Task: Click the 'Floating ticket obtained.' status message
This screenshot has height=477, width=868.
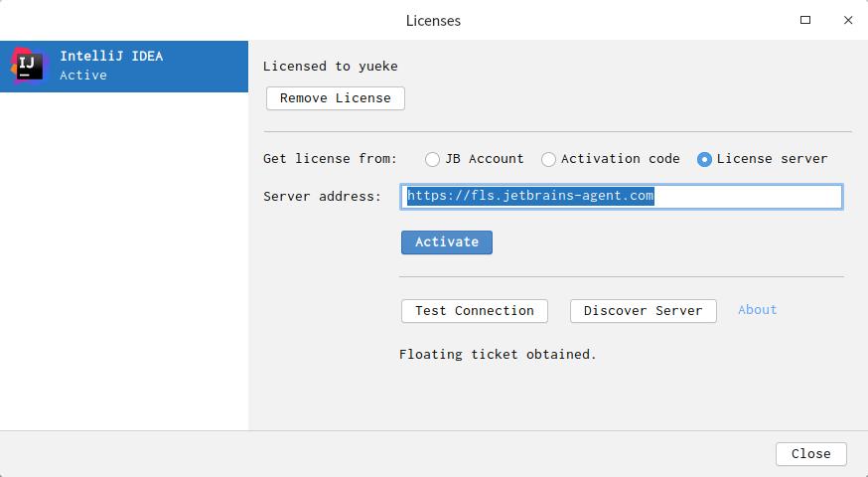Action: pyautogui.click(x=498, y=354)
